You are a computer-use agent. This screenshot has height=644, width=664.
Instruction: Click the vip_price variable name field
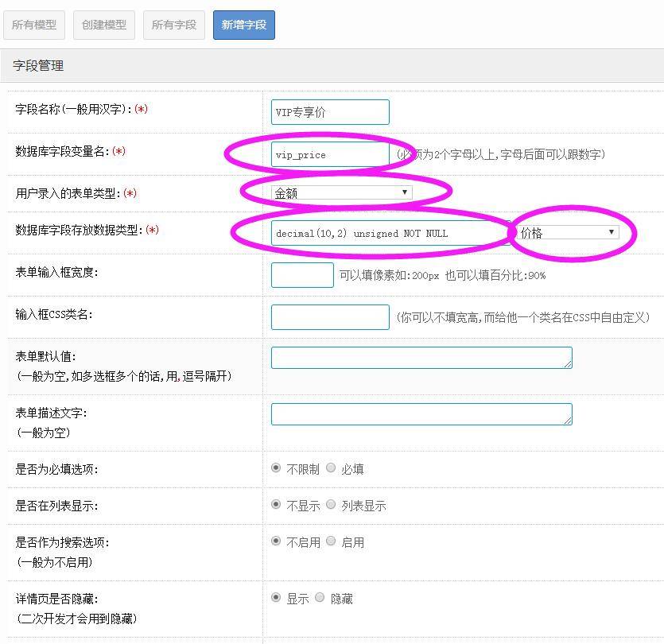coord(330,154)
